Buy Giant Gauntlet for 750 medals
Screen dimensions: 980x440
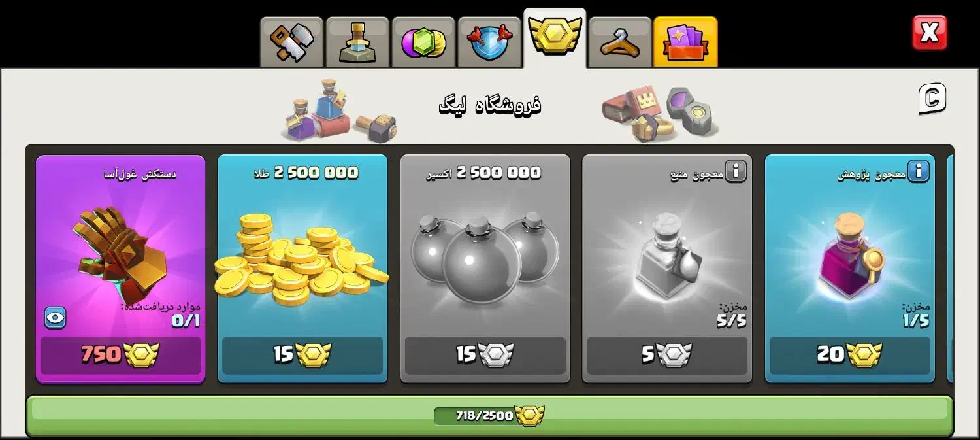(x=120, y=355)
